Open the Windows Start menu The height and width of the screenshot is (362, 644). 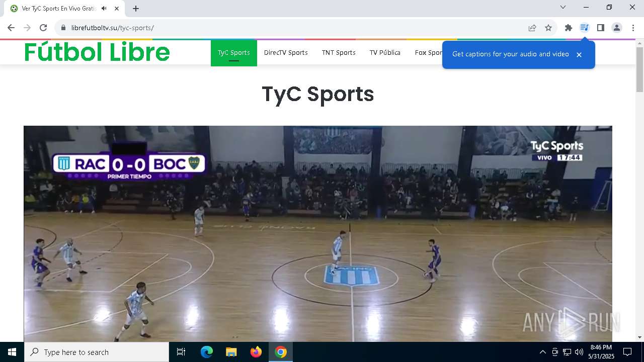(12, 352)
